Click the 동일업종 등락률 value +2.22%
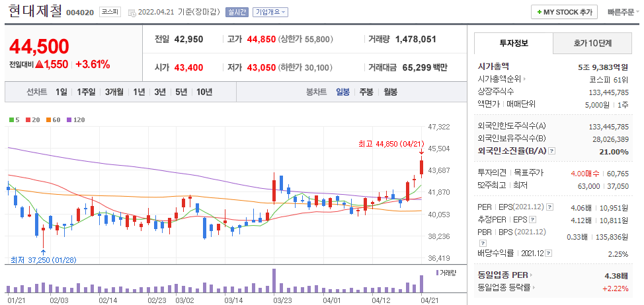This screenshot has width=644, height=305. (x=616, y=288)
